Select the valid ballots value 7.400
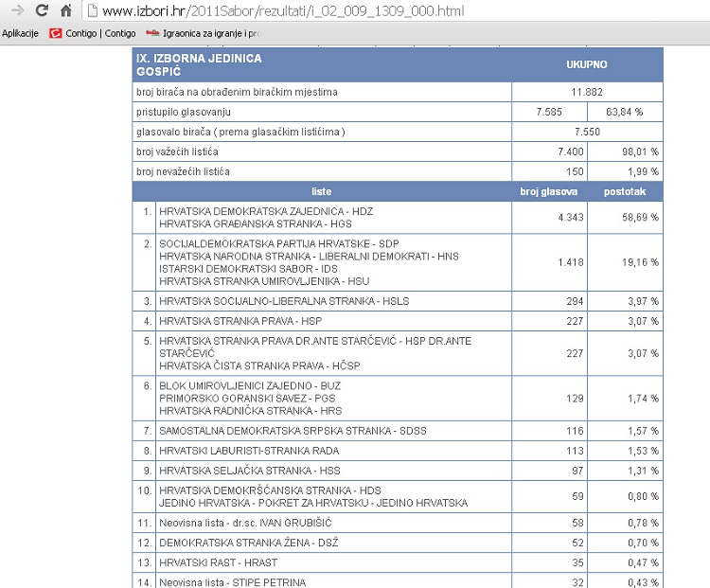 [x=571, y=151]
